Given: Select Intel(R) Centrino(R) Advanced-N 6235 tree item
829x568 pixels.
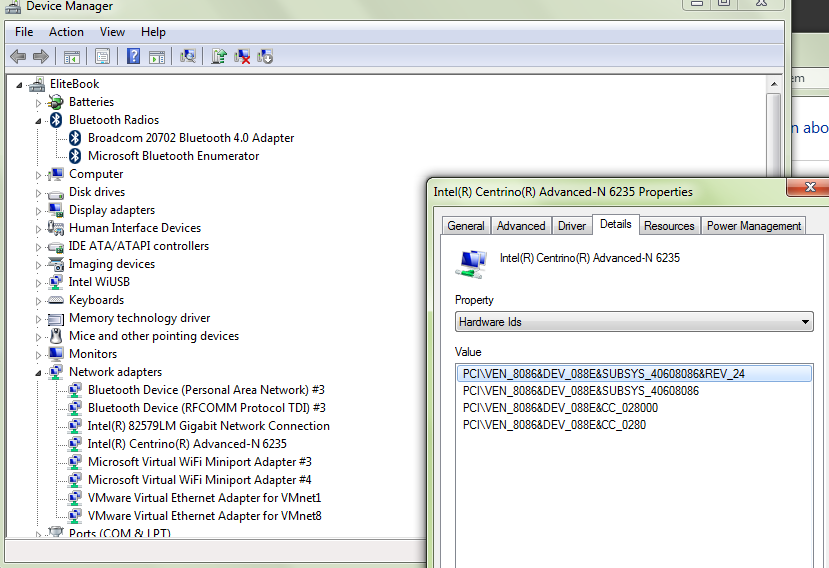Looking at the screenshot, I should pyautogui.click(x=187, y=444).
